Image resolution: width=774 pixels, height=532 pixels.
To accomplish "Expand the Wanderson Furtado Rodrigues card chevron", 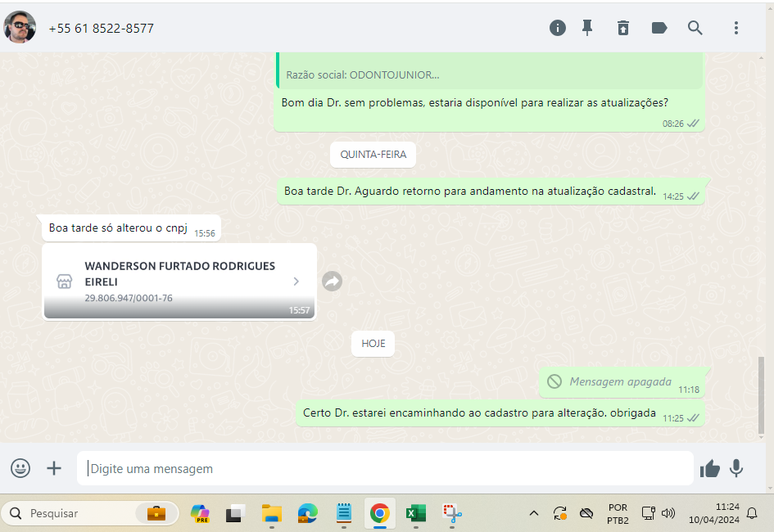I will (296, 282).
